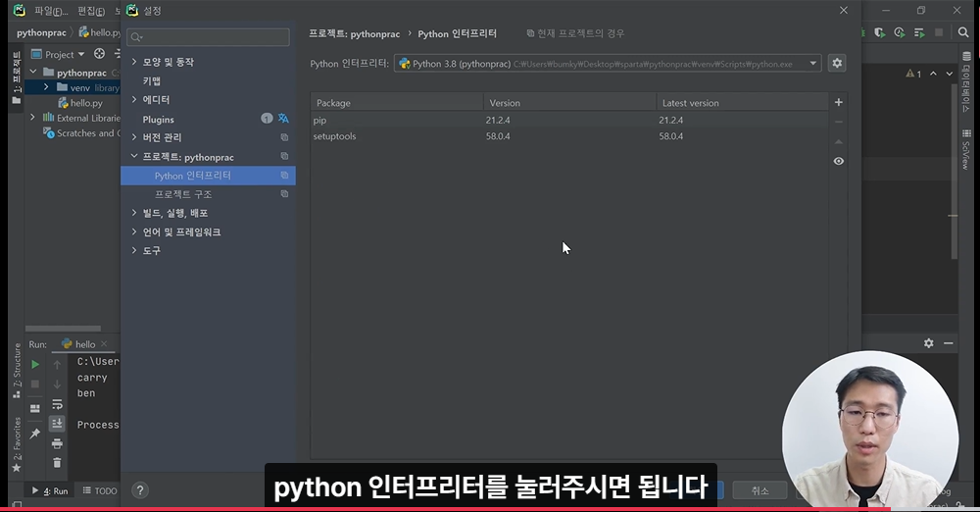Click the Project panel horizontal scrollbar

tap(63, 328)
